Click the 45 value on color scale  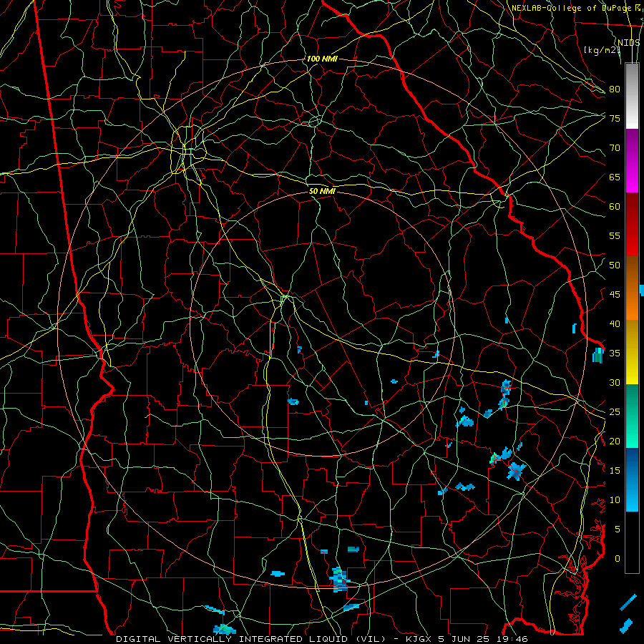point(615,295)
